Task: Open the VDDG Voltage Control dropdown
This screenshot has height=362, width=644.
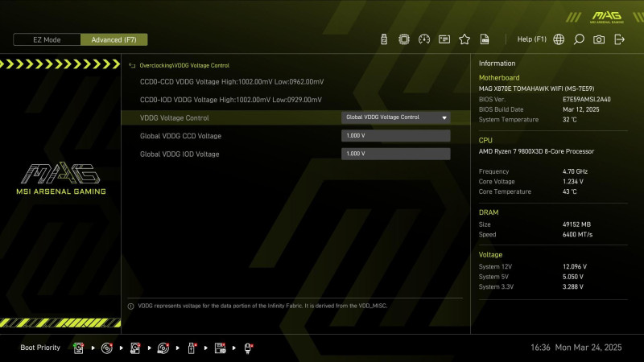Action: [x=395, y=117]
